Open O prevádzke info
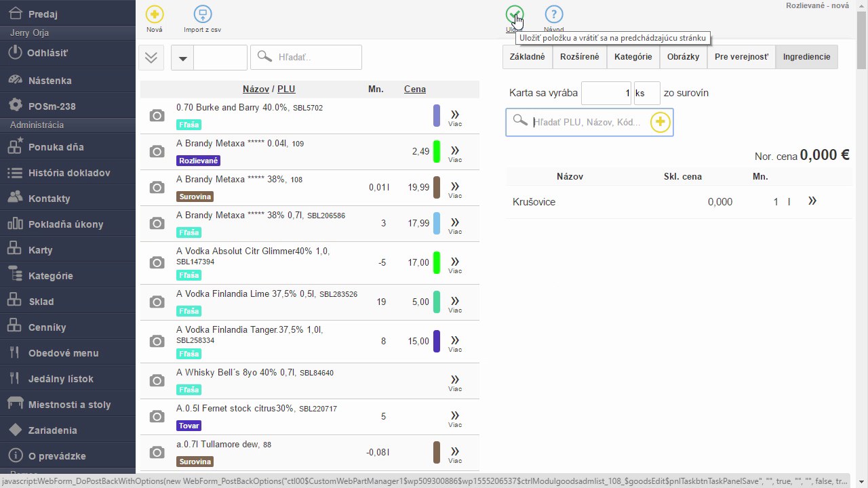 point(68,455)
